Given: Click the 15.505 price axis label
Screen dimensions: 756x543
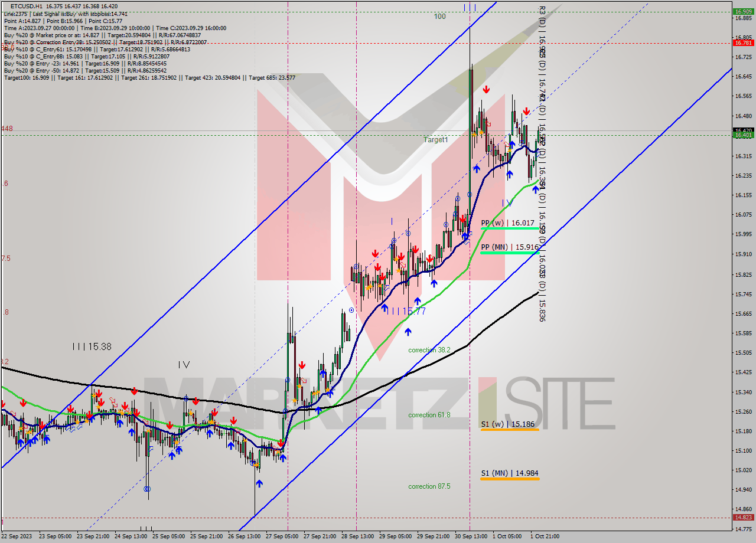Looking at the screenshot, I should tap(743, 352).
